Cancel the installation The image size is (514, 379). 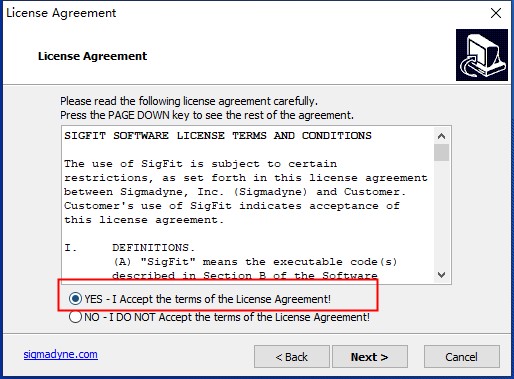(462, 357)
